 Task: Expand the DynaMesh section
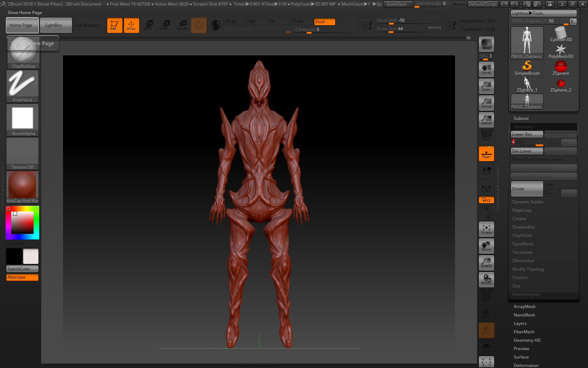click(523, 244)
